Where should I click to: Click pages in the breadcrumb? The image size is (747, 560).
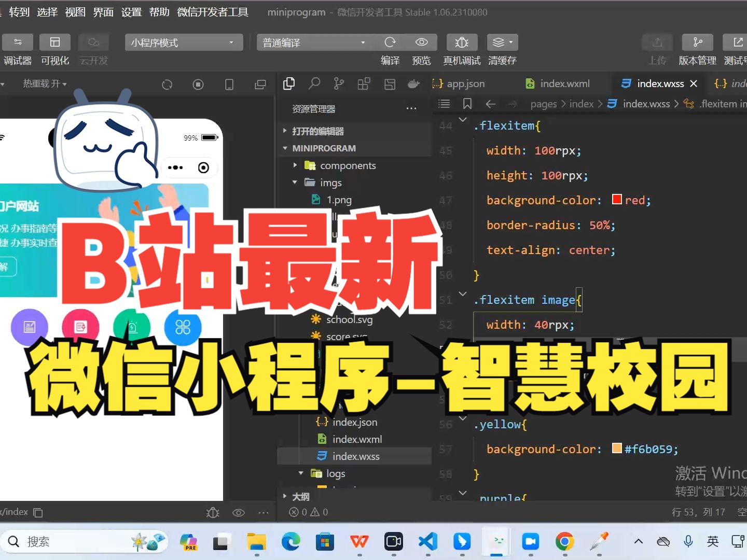543,104
